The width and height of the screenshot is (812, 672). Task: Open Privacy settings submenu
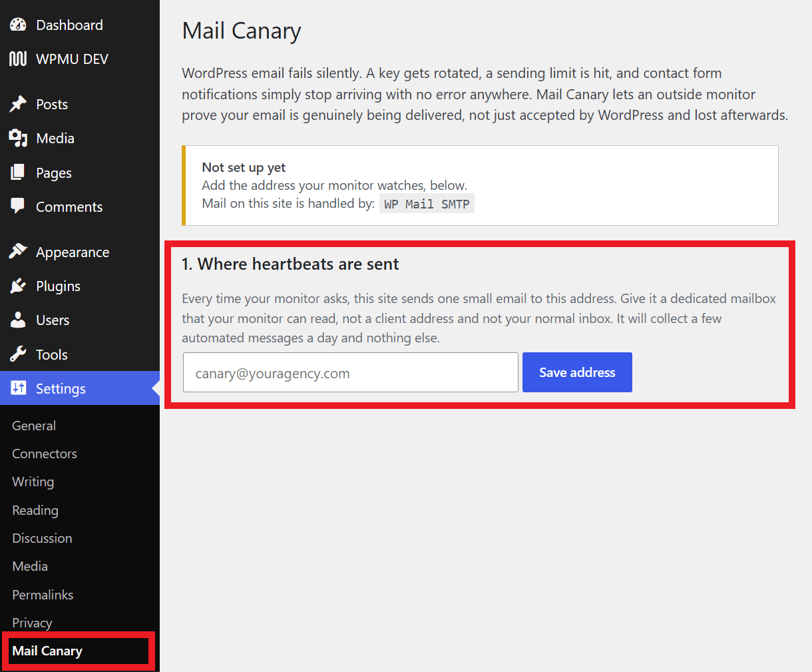coord(32,623)
